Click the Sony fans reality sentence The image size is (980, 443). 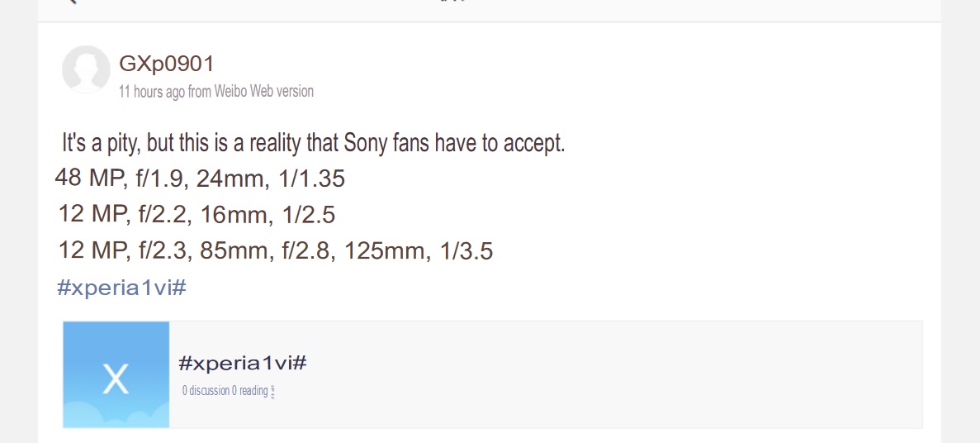[x=313, y=143]
